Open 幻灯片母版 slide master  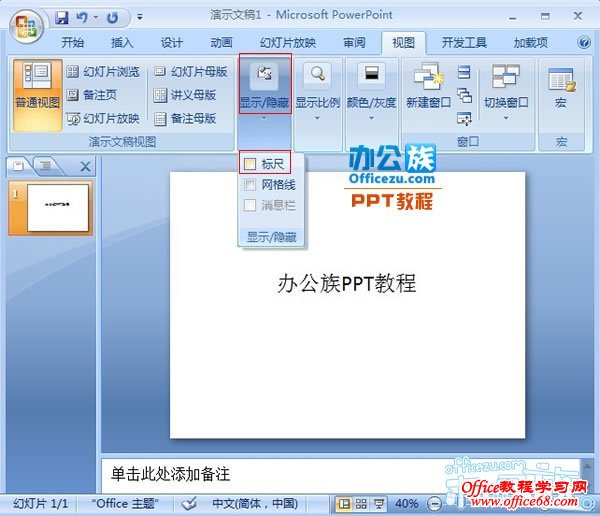pos(191,72)
